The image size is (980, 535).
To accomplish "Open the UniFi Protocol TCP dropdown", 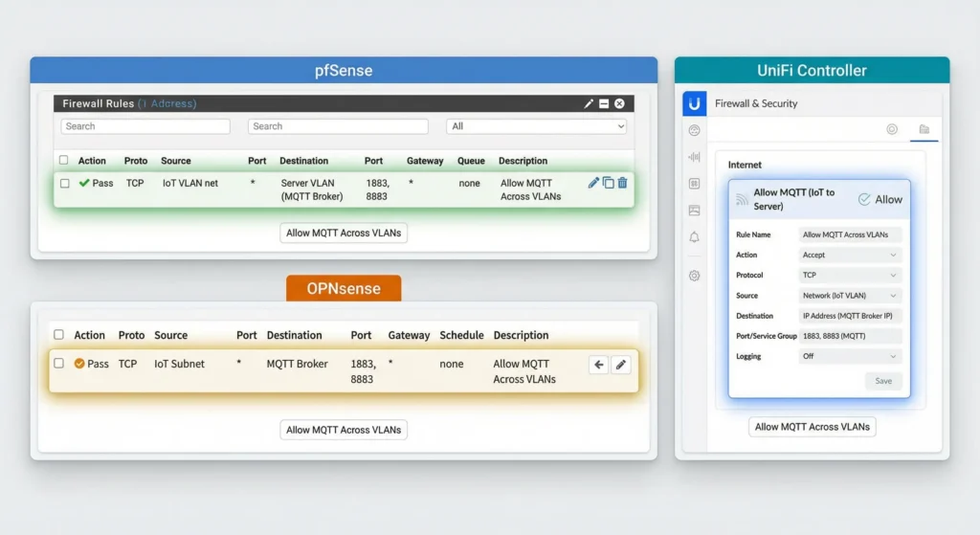I will click(x=850, y=275).
